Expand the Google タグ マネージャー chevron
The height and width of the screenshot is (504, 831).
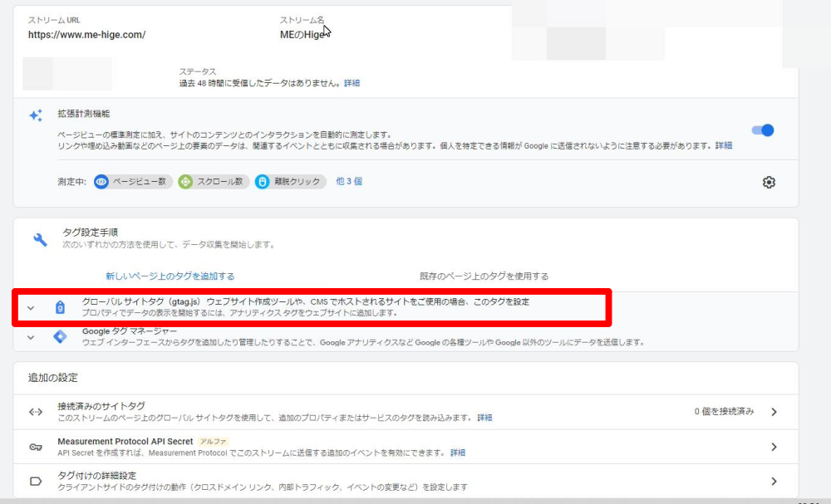31,337
